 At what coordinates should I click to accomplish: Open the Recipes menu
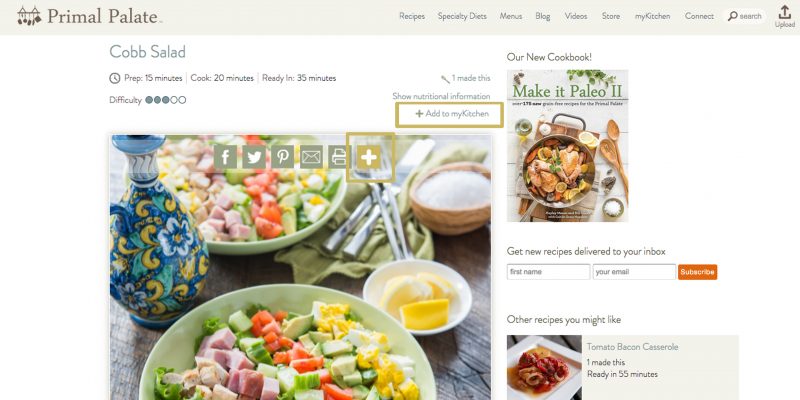[412, 16]
